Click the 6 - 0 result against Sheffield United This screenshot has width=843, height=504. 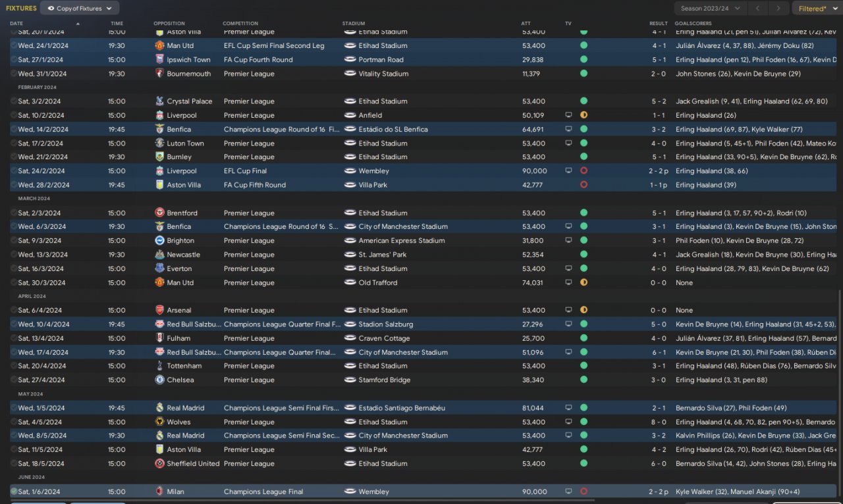coord(659,463)
